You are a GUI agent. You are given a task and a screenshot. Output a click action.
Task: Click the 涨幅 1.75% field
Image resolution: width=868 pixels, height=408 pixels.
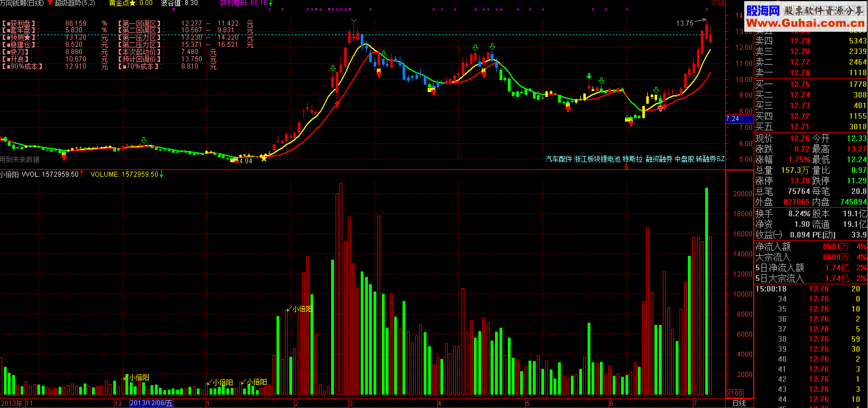(783, 159)
